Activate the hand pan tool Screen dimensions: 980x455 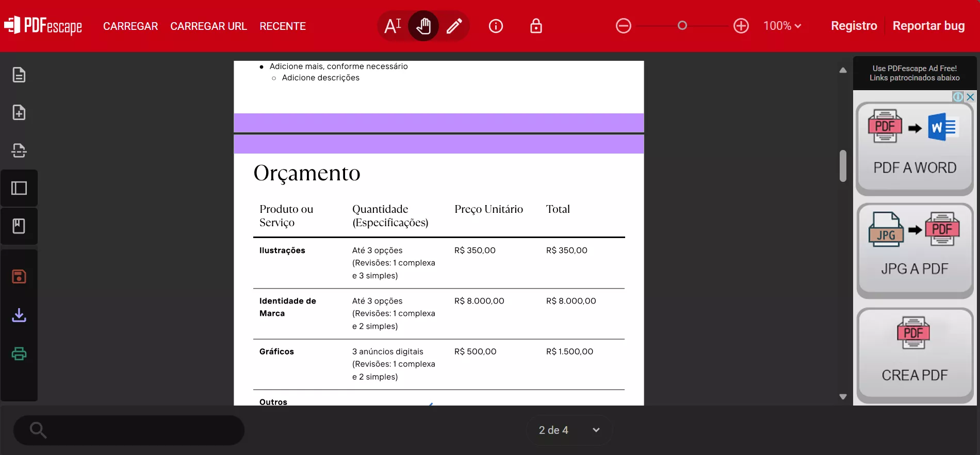coord(423,26)
